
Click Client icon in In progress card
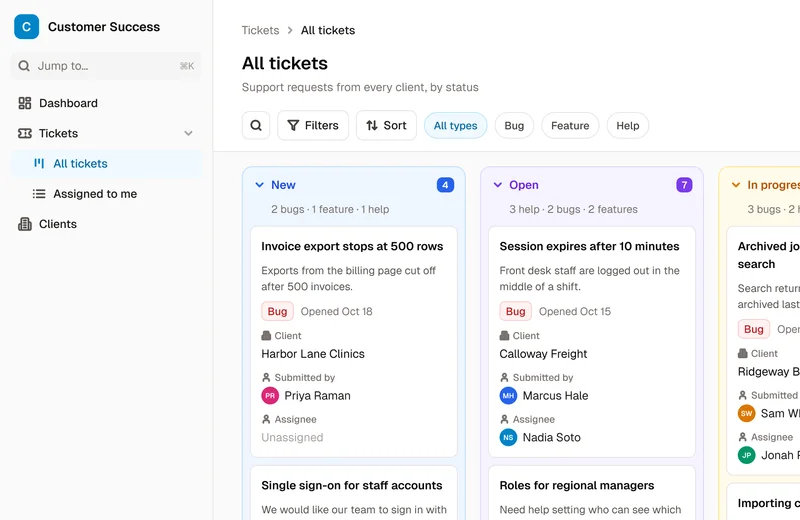pos(742,354)
